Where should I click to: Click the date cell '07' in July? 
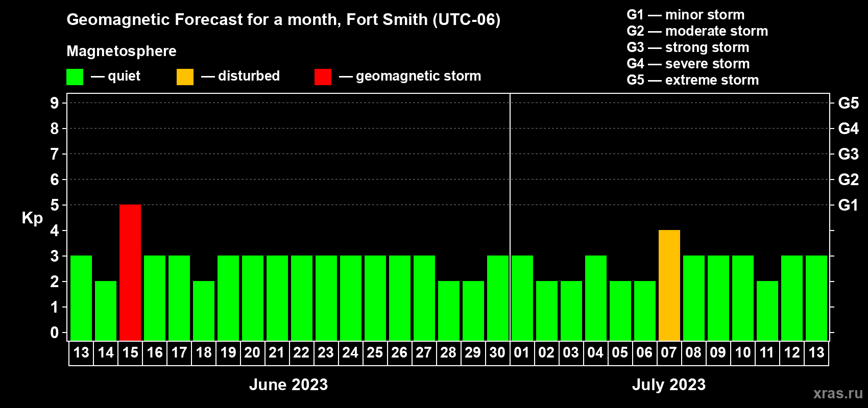(669, 353)
